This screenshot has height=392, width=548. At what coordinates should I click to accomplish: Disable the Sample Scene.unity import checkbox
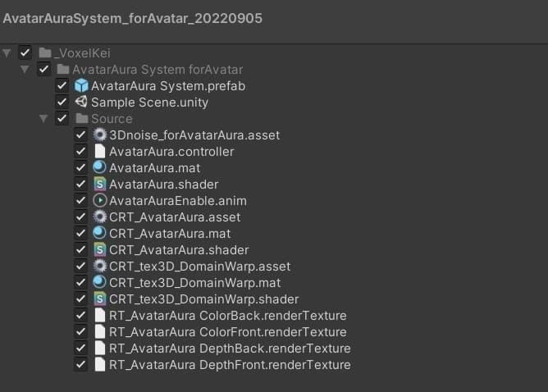coord(62,103)
